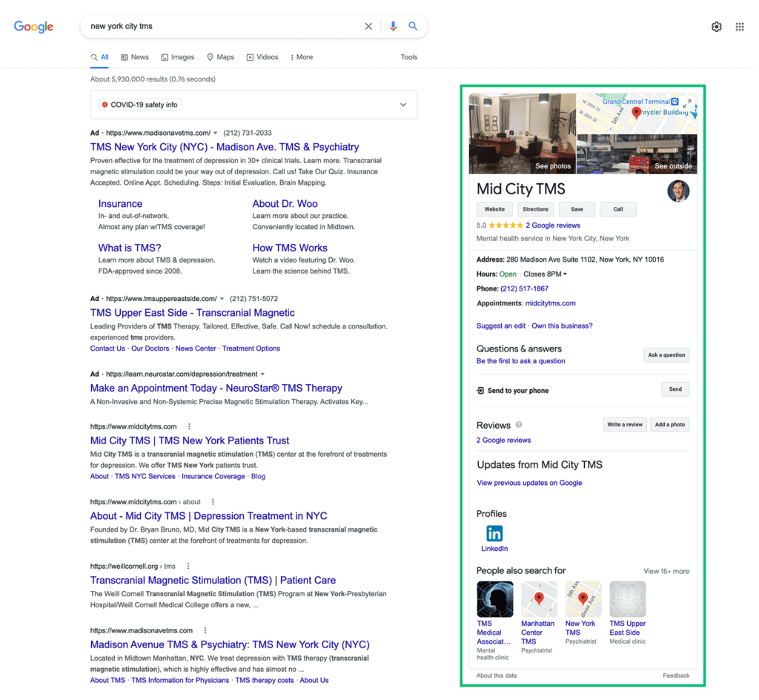Open the Insurance sitelink

[x=120, y=204]
